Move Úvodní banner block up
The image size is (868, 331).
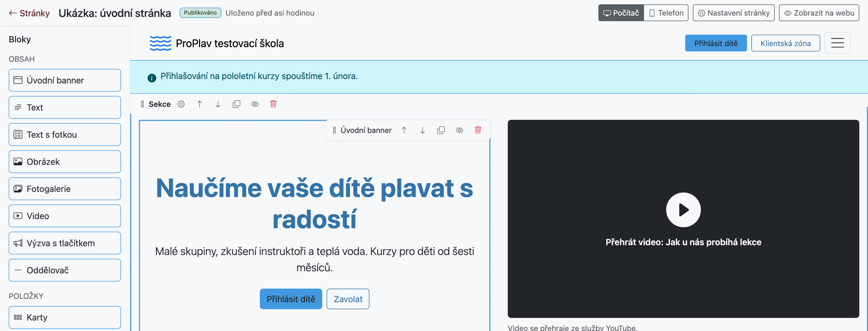coord(404,130)
